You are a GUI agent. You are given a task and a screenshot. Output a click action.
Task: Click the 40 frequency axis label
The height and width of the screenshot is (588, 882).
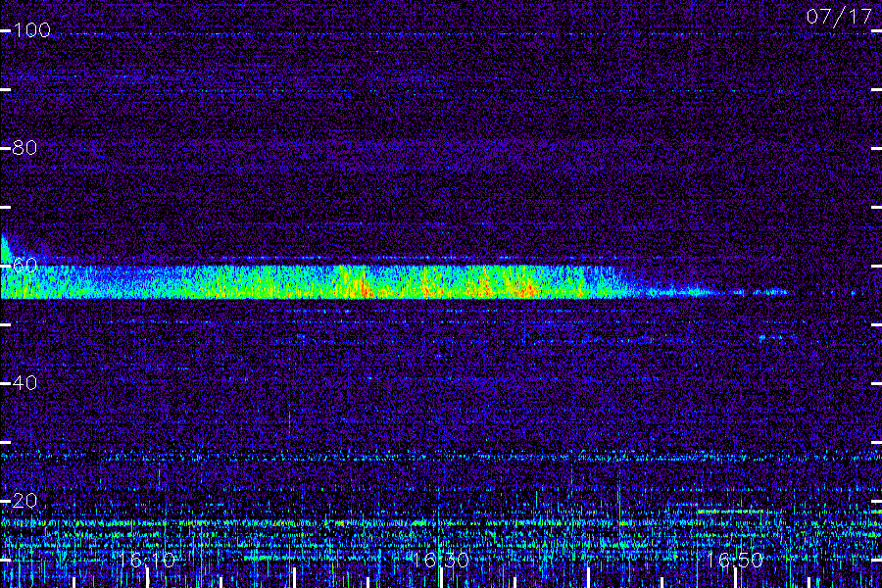24,382
